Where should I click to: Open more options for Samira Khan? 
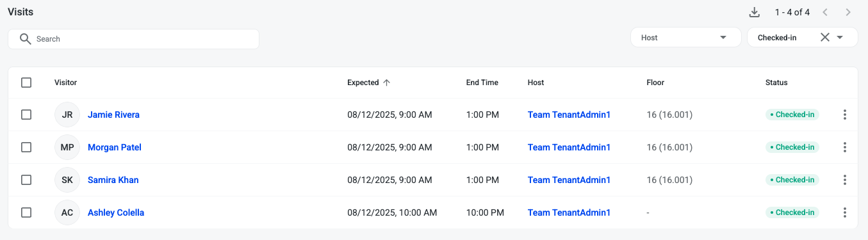click(845, 180)
